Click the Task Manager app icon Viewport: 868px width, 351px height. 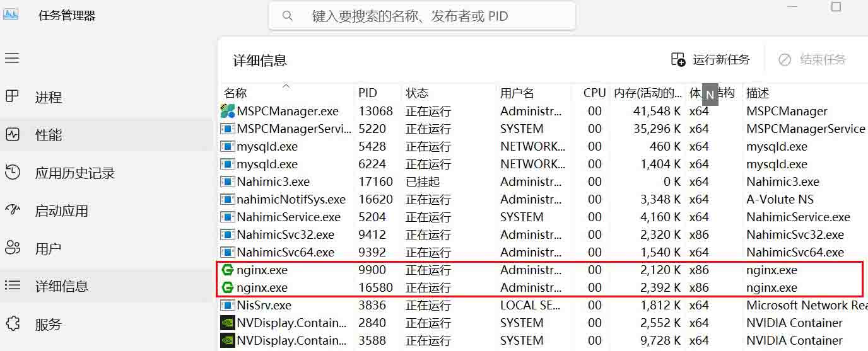(x=11, y=15)
